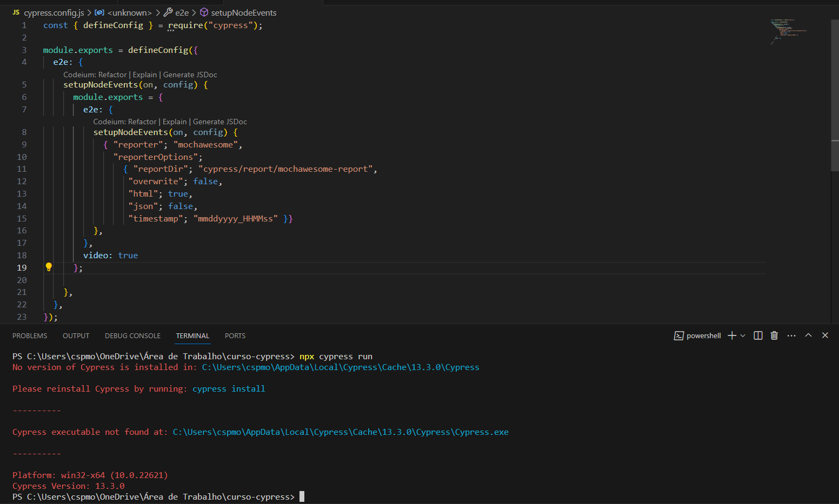Split the terminal pane
The height and width of the screenshot is (504, 839).
click(758, 335)
